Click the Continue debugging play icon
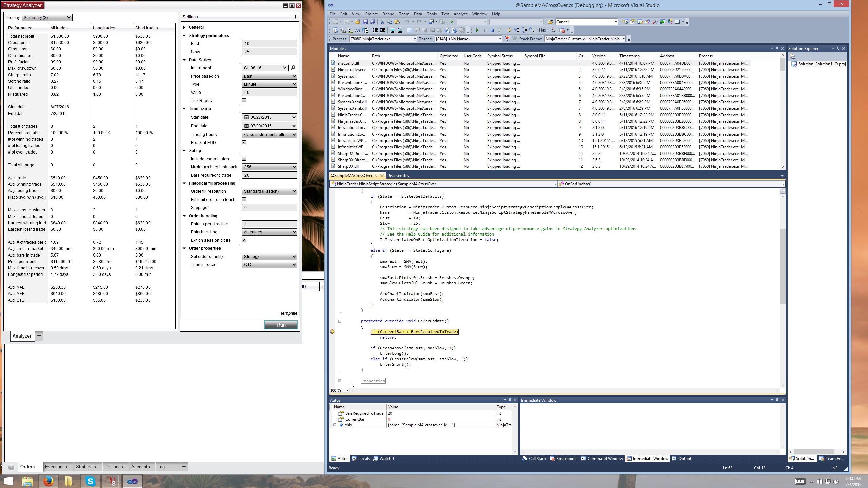868x488 pixels. click(x=477, y=30)
